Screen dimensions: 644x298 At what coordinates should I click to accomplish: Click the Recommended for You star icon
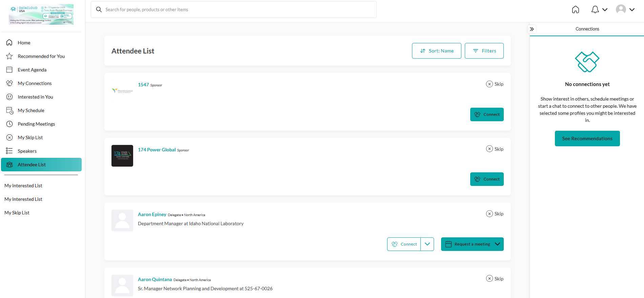(9, 56)
